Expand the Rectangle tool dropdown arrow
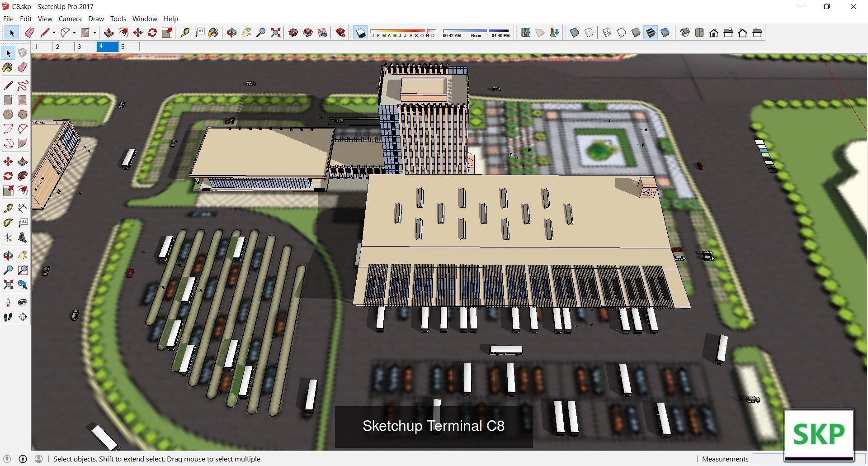The width and height of the screenshot is (868, 466). 94,33
